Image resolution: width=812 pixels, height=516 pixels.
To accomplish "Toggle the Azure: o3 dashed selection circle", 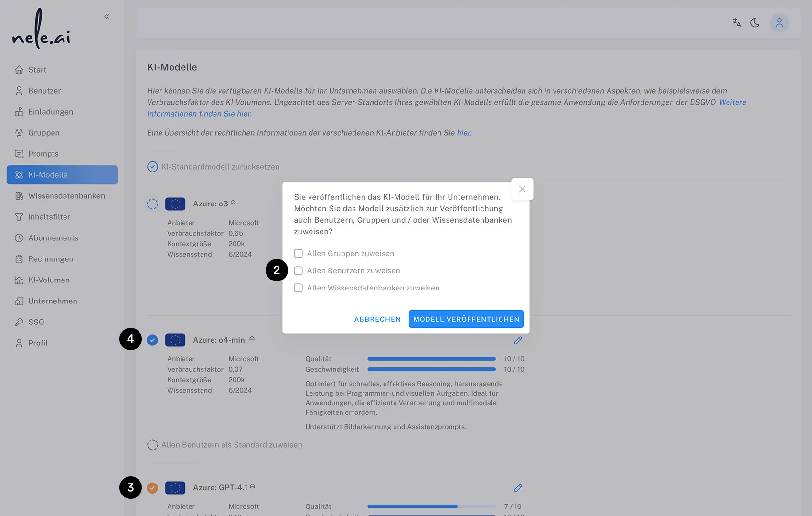I will [152, 204].
